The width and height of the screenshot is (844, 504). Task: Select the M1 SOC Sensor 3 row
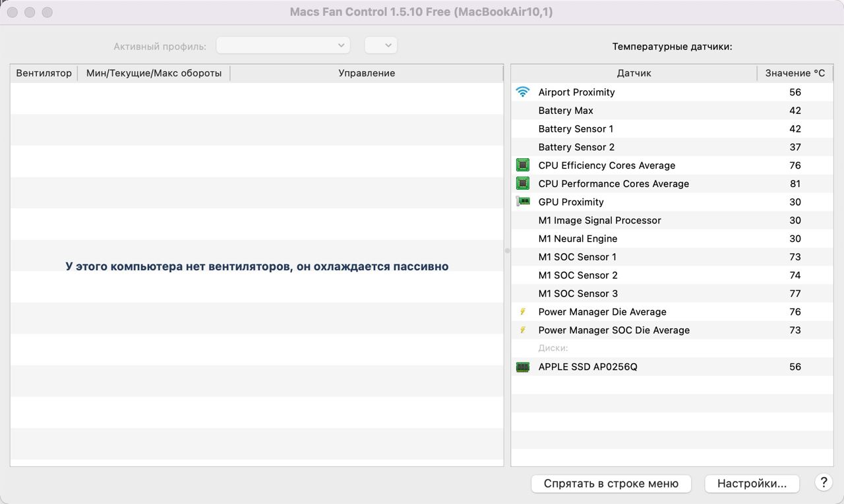coord(672,294)
